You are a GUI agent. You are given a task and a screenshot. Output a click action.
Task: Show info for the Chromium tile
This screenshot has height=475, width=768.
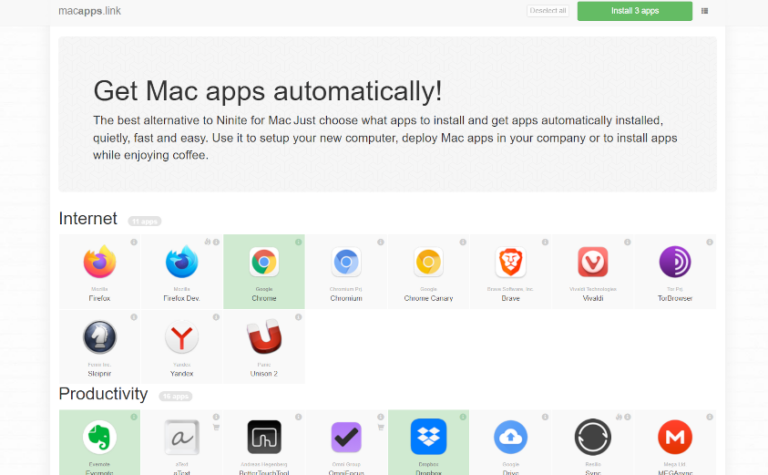pos(381,242)
